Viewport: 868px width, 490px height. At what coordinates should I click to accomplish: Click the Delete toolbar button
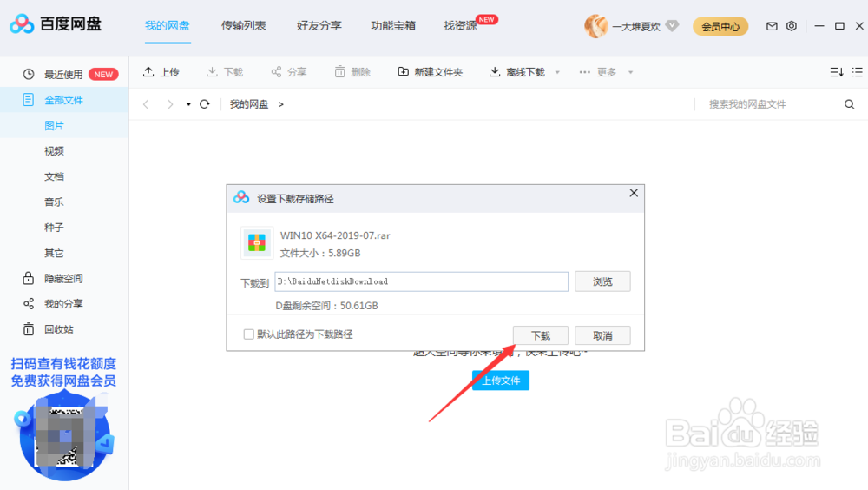(x=352, y=72)
